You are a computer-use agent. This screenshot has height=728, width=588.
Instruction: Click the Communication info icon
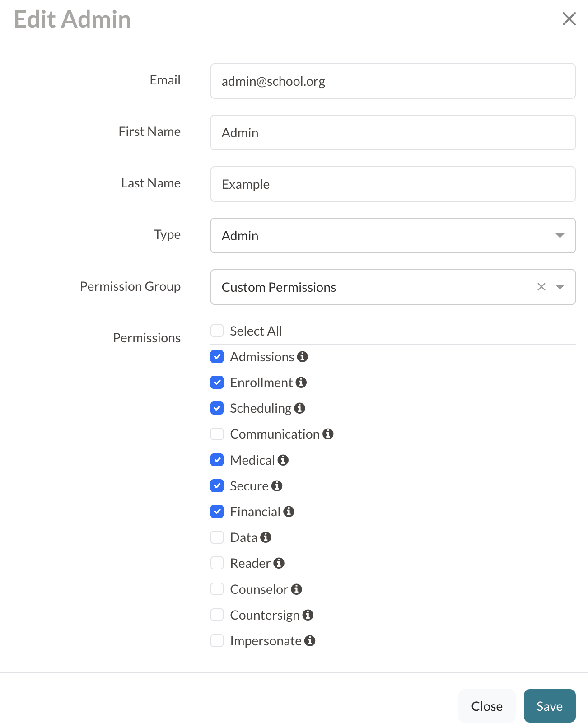pos(328,434)
